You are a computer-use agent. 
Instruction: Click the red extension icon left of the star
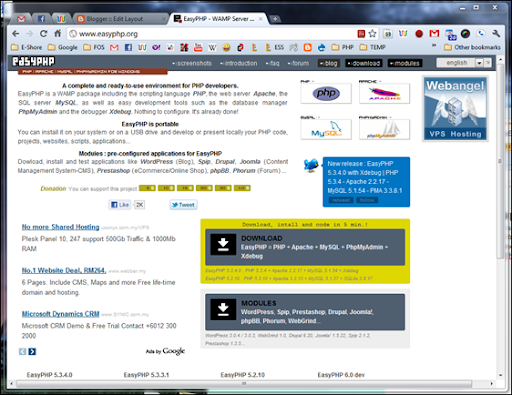(361, 34)
